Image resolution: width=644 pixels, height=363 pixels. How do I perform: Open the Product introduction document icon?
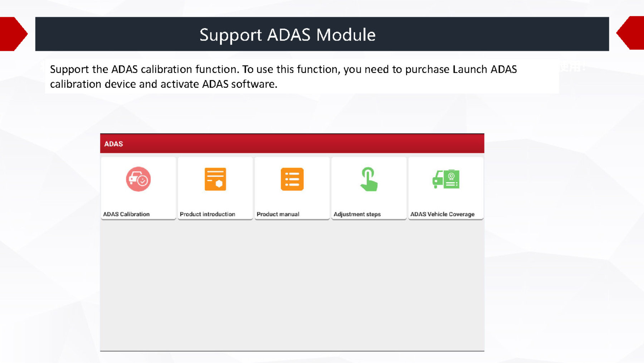(x=215, y=179)
